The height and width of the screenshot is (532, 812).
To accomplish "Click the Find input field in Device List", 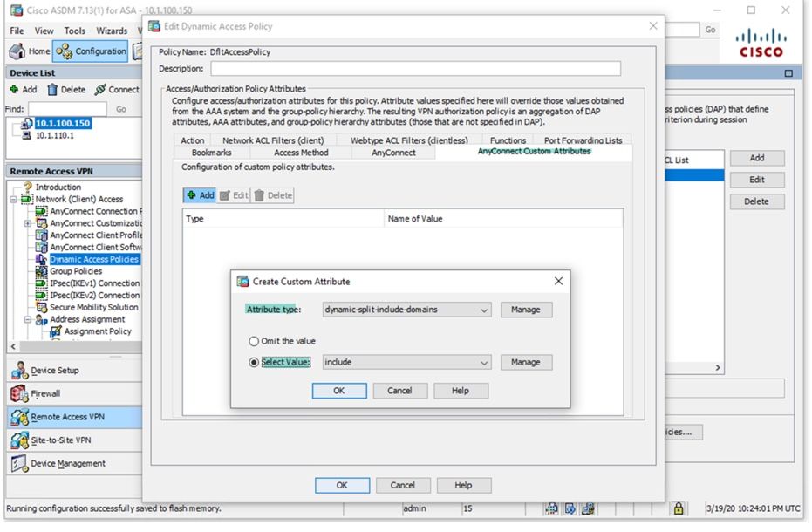I will 67,109.
